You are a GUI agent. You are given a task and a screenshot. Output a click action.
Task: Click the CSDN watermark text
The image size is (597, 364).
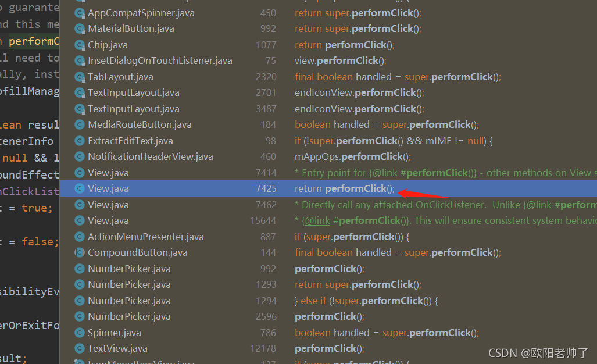point(537,352)
